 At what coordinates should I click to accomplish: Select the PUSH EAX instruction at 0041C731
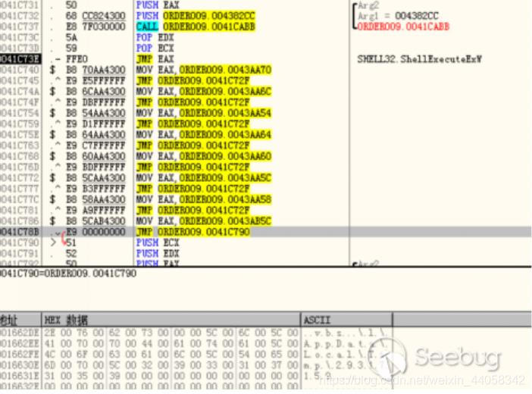[158, 5]
